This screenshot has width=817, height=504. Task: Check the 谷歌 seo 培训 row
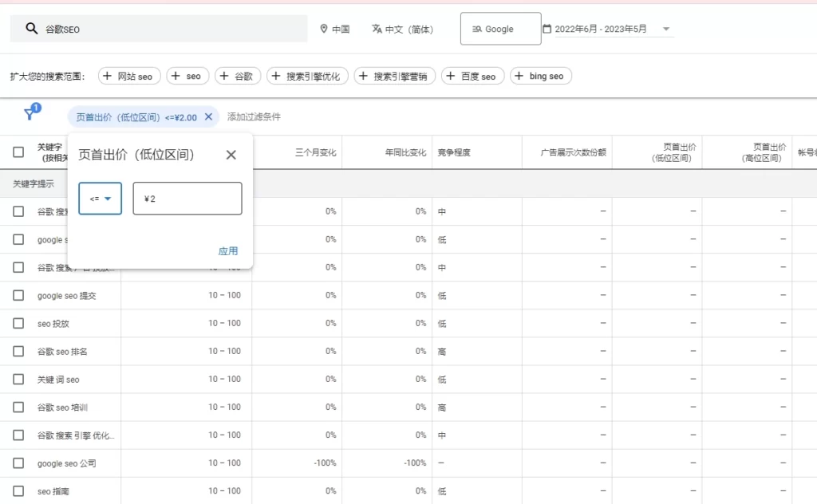pos(18,408)
